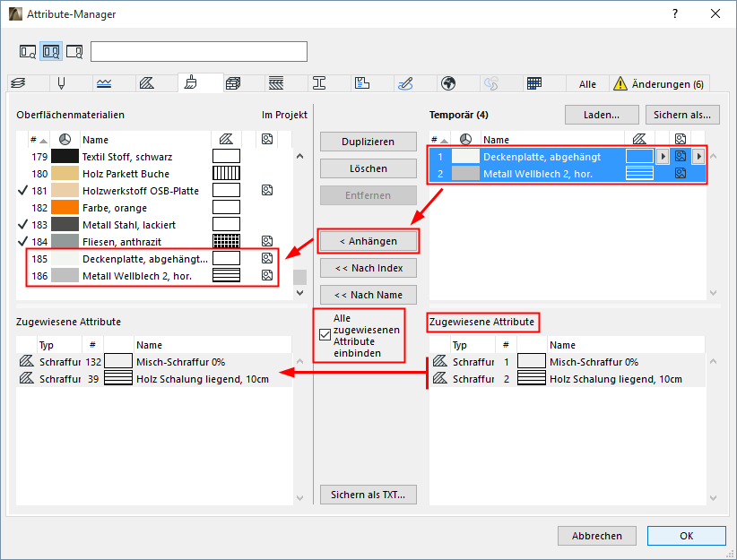Click texture icon of temporary Metall Wellblech row
This screenshot has width=737, height=560.
pyautogui.click(x=681, y=173)
